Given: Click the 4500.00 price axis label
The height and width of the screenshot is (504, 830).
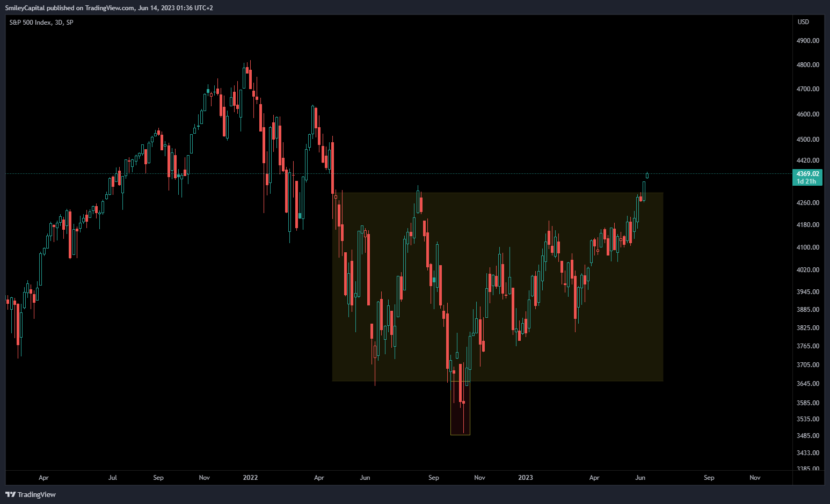Looking at the screenshot, I should click(808, 140).
